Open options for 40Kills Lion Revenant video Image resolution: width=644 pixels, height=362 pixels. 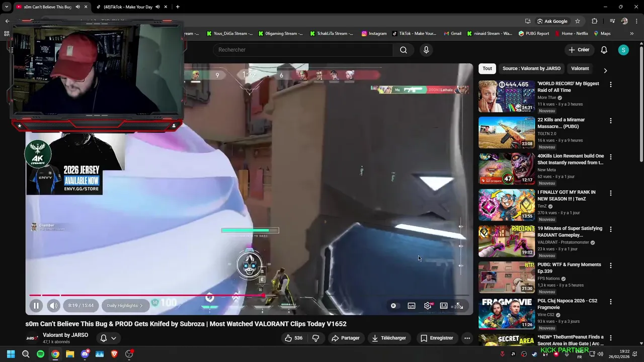pyautogui.click(x=611, y=157)
